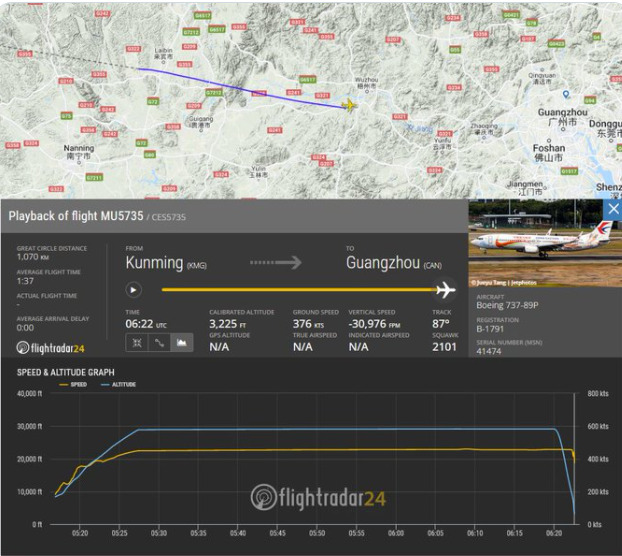Click aircraft type Boeing 737-89P
The width and height of the screenshot is (622, 556).
(x=507, y=305)
